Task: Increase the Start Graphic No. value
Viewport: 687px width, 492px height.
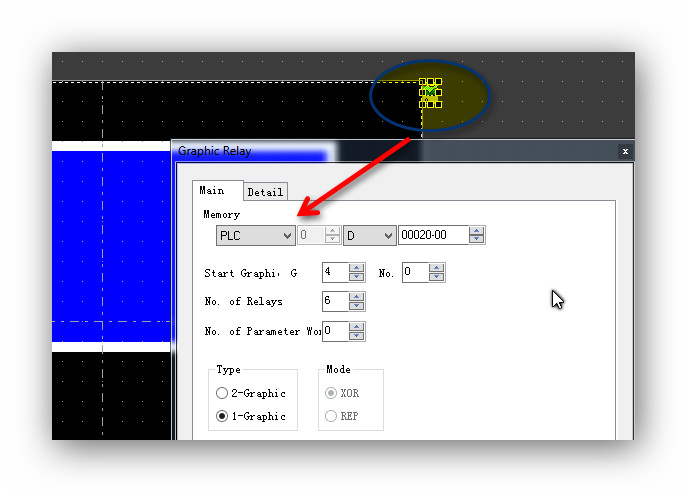Action: [437, 268]
